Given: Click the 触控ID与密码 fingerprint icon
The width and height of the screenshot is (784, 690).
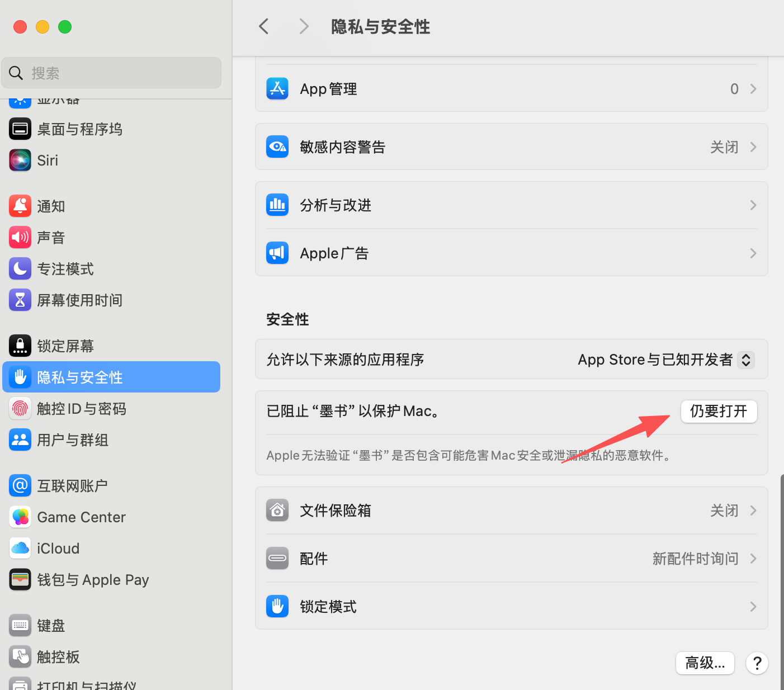Looking at the screenshot, I should (20, 409).
